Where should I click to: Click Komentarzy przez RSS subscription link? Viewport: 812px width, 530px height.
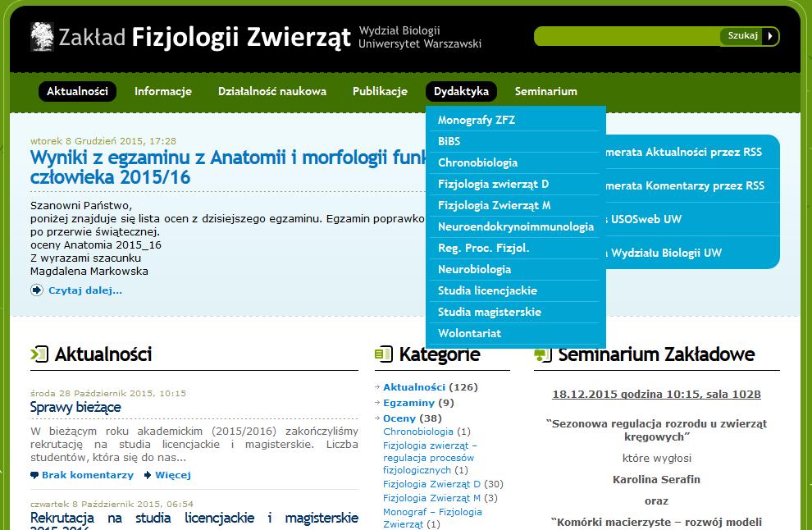click(x=685, y=185)
